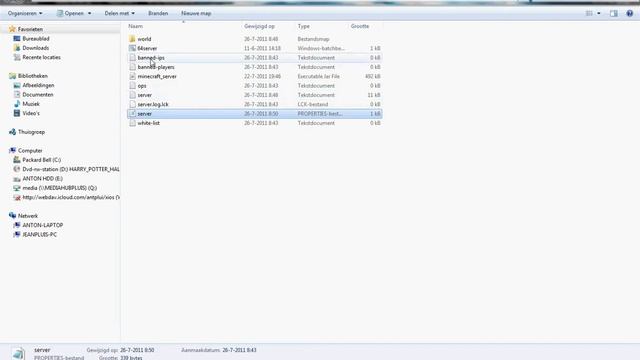Image resolution: width=640 pixels, height=360 pixels.
Task: Click the minecraft_server Executable Jar File type
Action: coord(318,76)
